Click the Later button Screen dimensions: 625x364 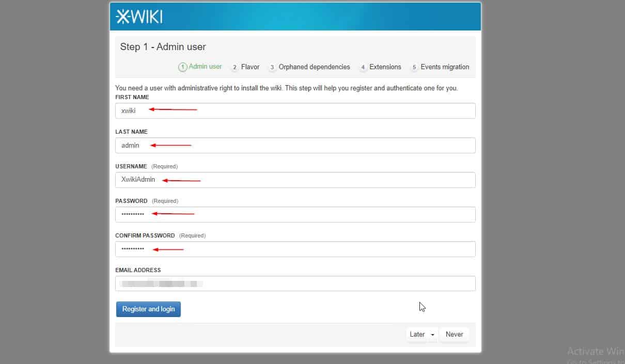(x=416, y=334)
